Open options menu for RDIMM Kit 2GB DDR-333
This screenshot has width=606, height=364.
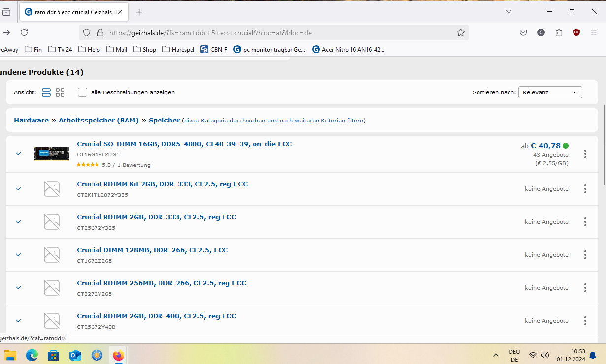pyautogui.click(x=585, y=189)
